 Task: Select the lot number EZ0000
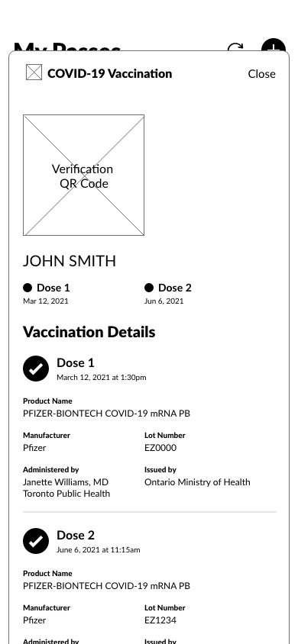tap(160, 448)
